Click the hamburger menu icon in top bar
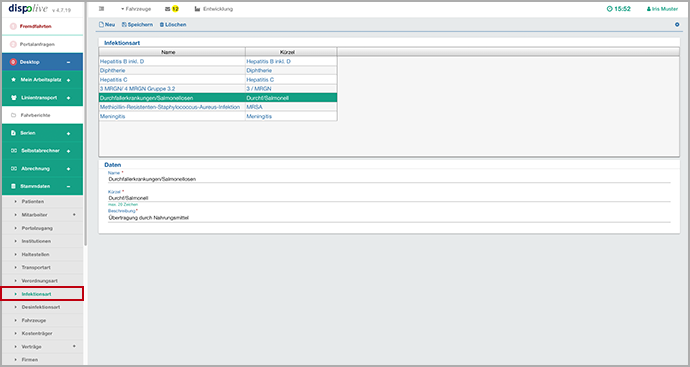Screen dimensions: 690x367 (x=102, y=9)
